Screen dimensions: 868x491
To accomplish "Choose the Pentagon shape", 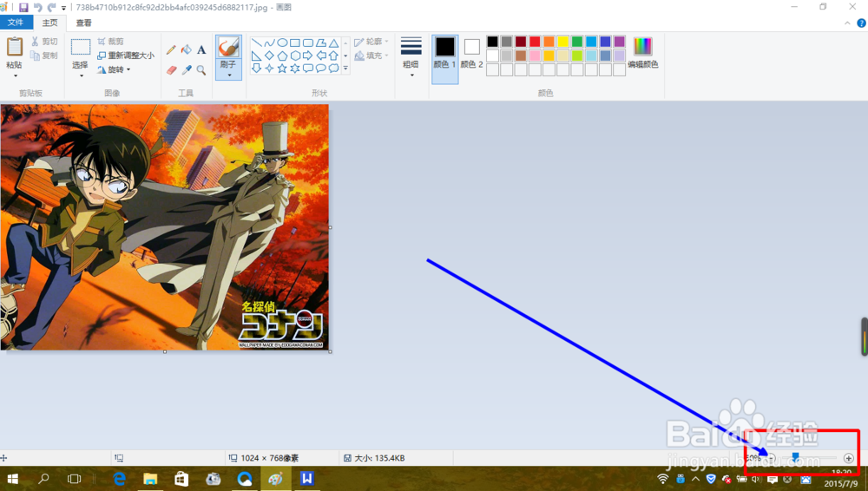I will (282, 56).
